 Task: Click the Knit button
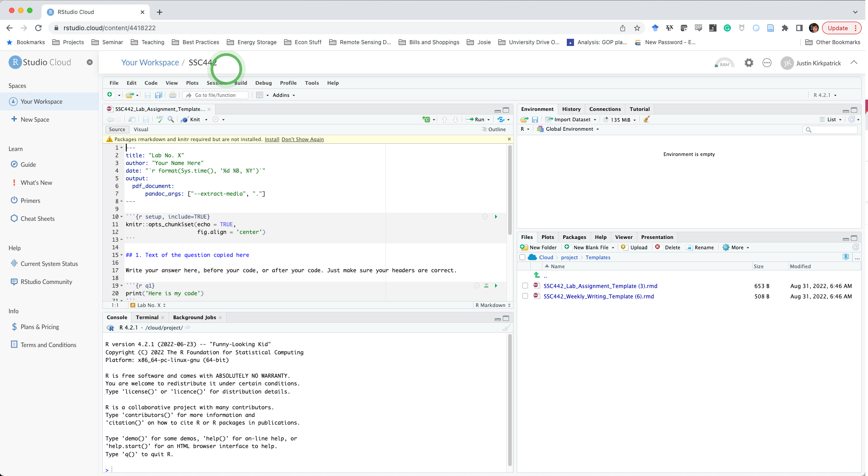(195, 119)
